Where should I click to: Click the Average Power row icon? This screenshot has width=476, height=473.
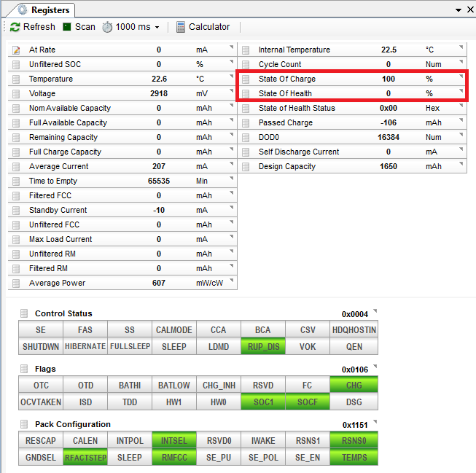tap(16, 283)
